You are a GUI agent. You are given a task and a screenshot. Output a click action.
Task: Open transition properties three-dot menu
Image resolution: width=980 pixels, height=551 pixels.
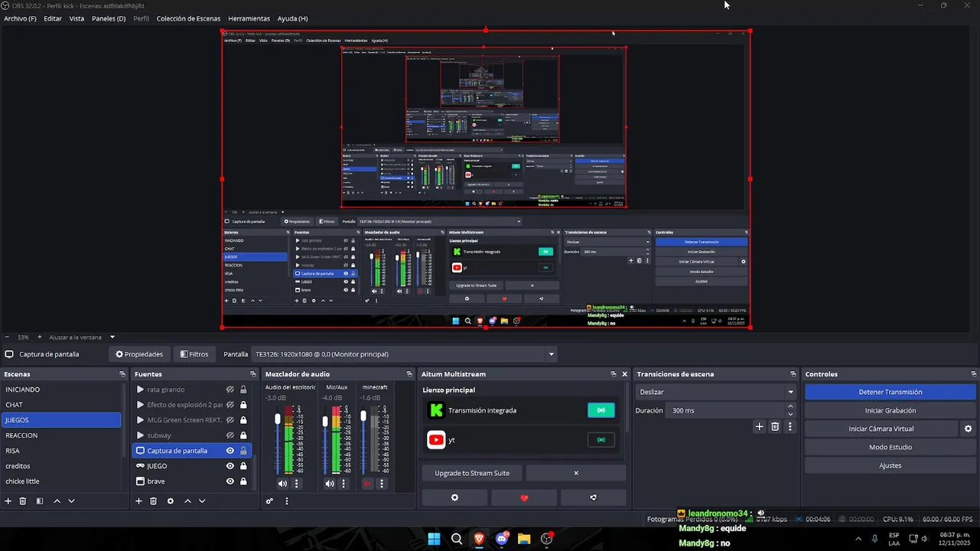[790, 427]
